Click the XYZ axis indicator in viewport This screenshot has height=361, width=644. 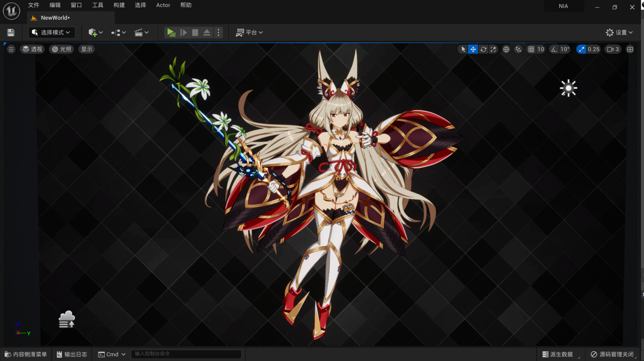click(x=23, y=329)
